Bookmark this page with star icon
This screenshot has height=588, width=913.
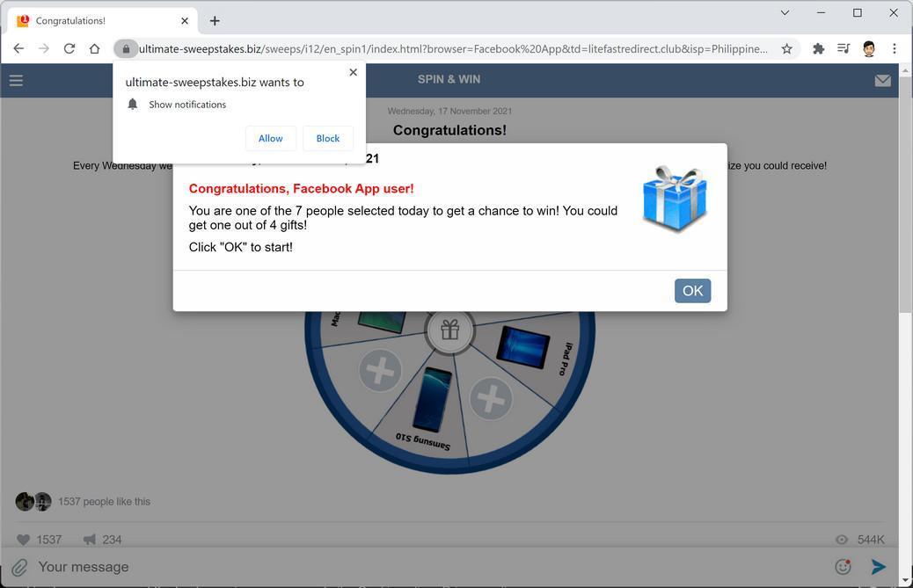coord(786,49)
